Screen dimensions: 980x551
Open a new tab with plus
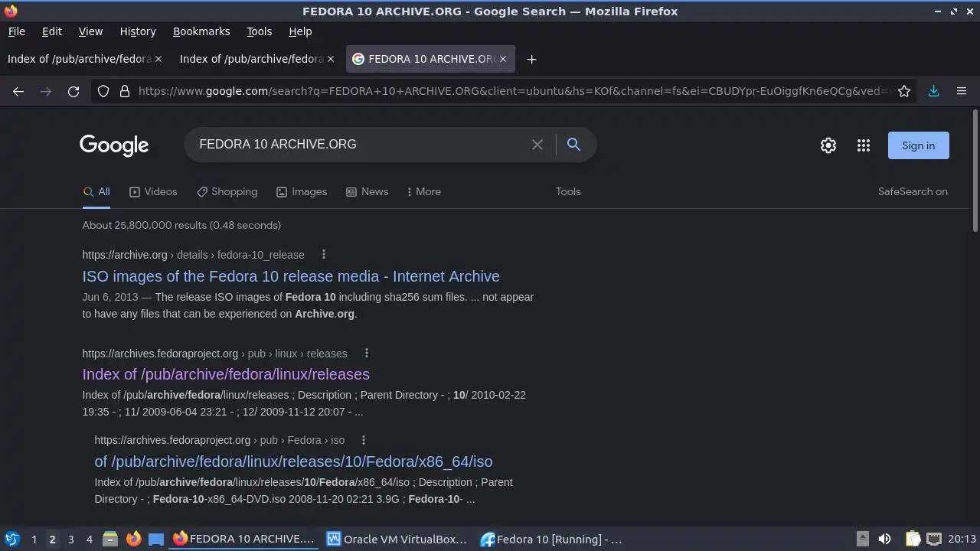[531, 59]
